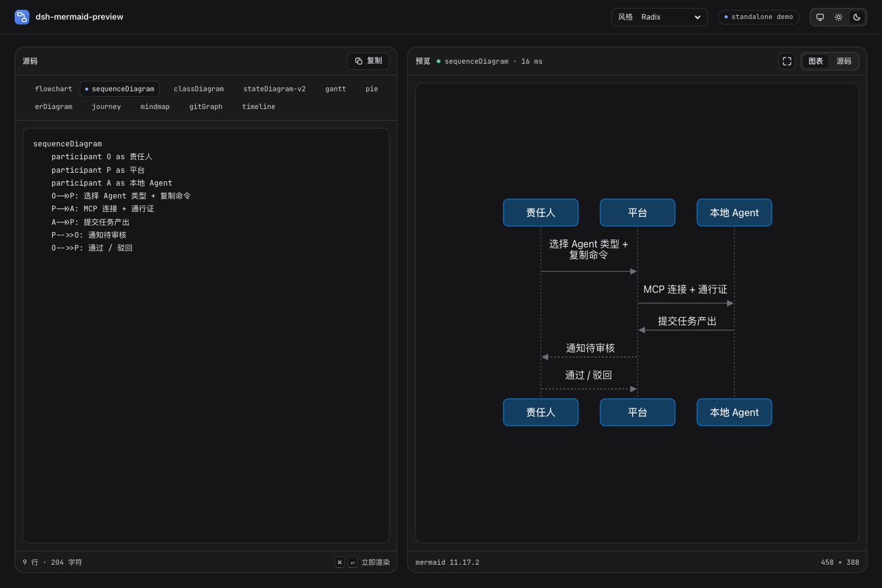This screenshot has height=588, width=882.
Task: Open the 风格 Radix style dropdown
Action: coord(660,17)
